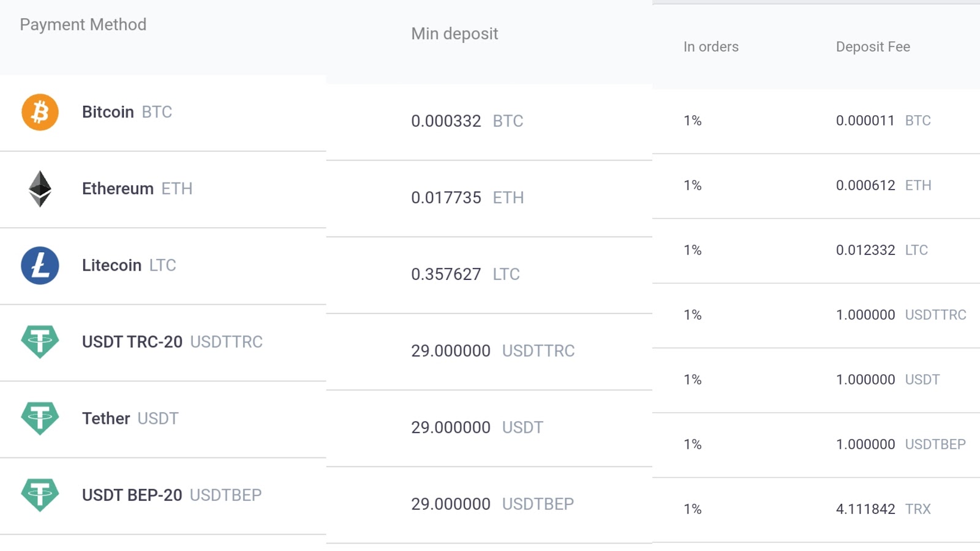
Task: Choose the USDT TRC-20 Tether icon
Action: (x=40, y=342)
